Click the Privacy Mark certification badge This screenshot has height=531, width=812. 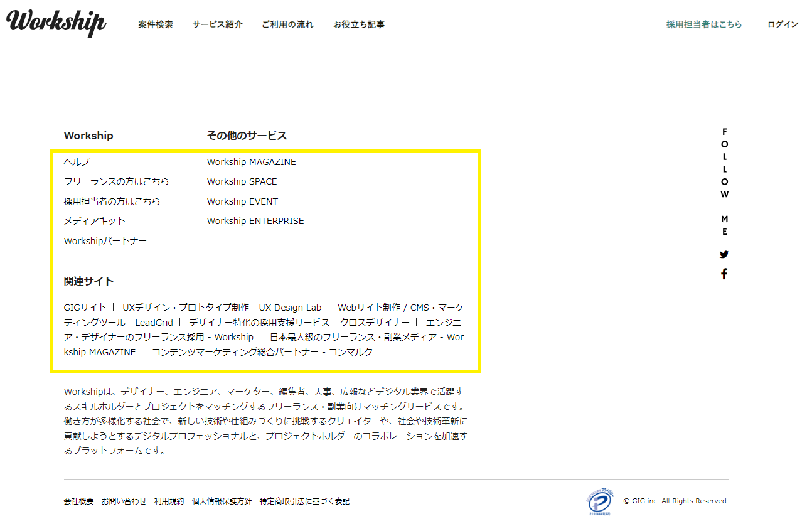point(601,501)
